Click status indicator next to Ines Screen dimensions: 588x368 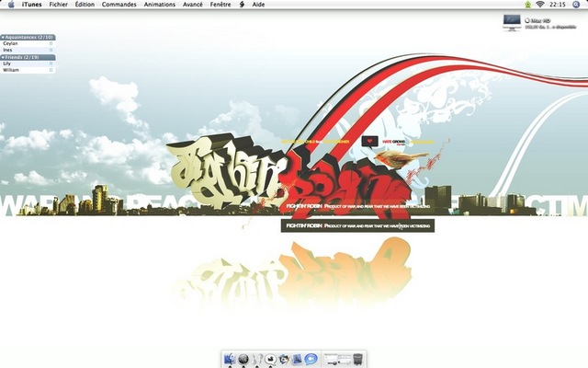(51, 50)
